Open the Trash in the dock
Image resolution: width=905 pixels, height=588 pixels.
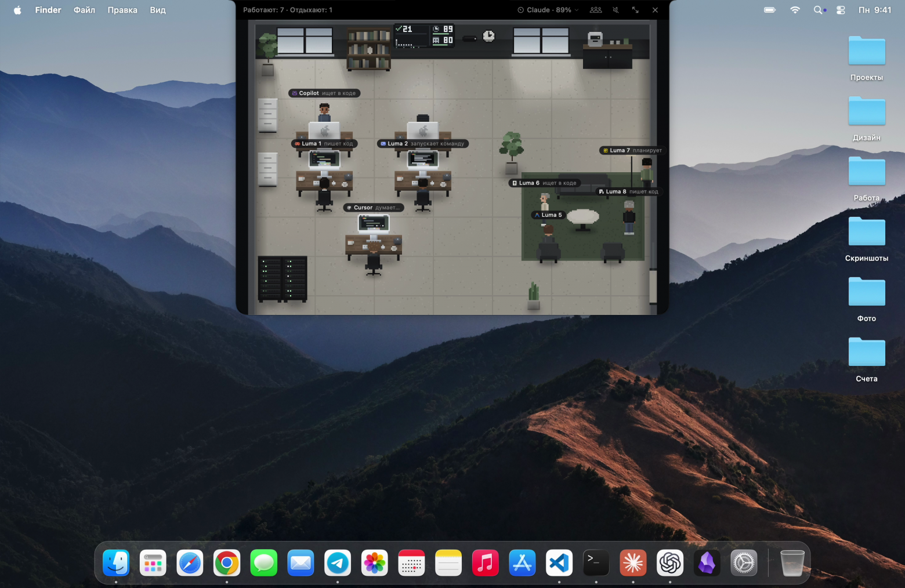point(792,562)
